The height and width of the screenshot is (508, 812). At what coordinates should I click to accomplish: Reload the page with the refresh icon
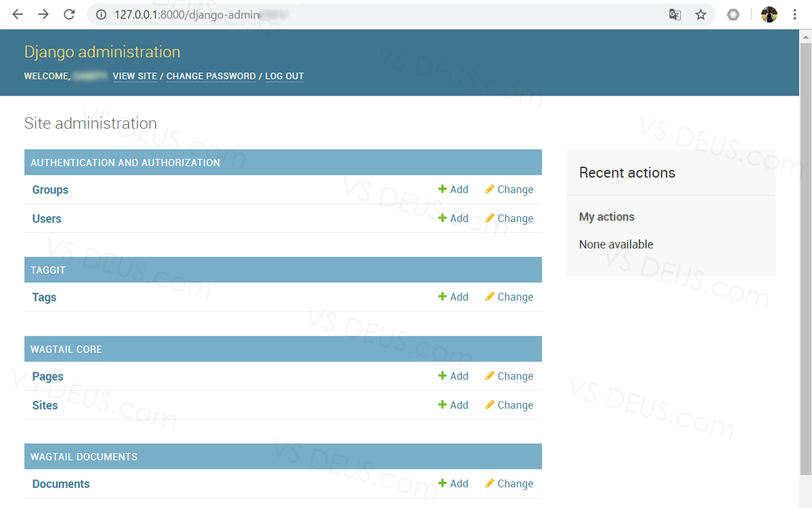pyautogui.click(x=69, y=14)
